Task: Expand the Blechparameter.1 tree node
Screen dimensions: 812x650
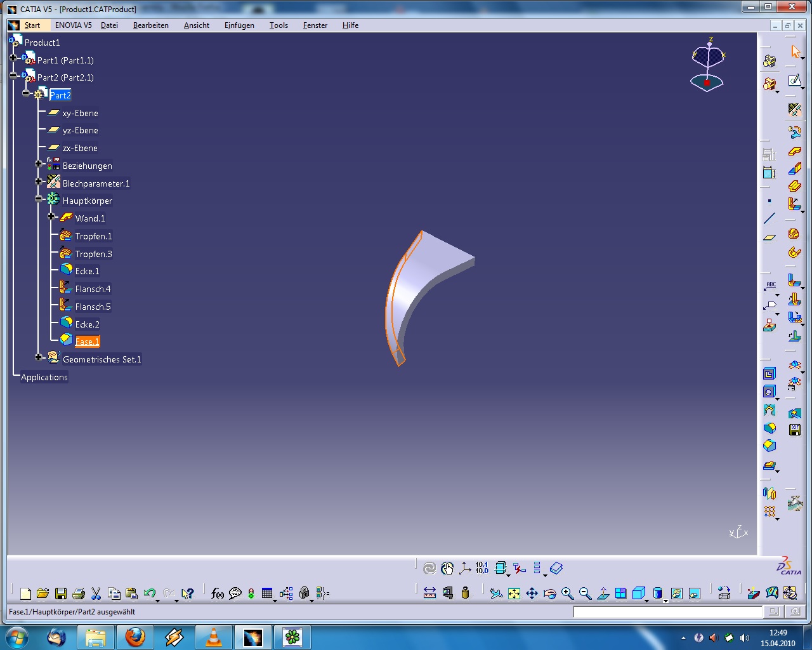Action: (39, 182)
